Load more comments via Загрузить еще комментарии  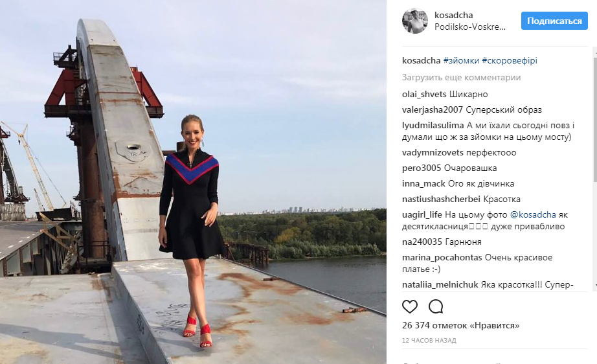pos(461,78)
